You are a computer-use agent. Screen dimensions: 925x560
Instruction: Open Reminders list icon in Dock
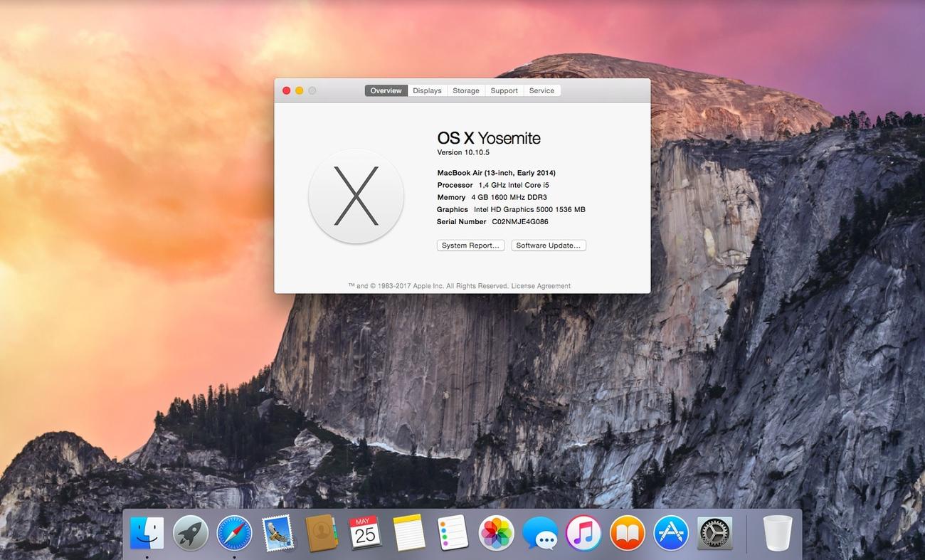(x=453, y=533)
